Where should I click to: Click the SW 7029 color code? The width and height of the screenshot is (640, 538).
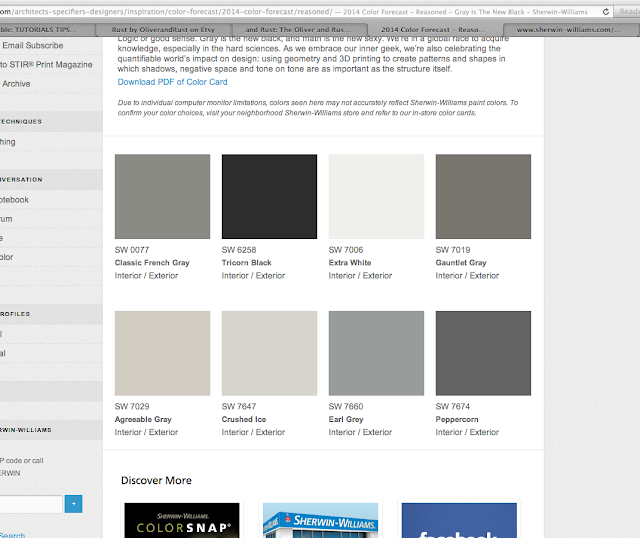[132, 407]
